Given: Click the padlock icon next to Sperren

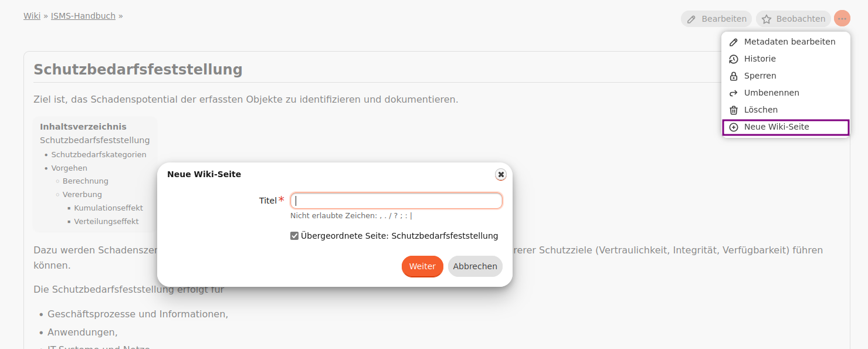Looking at the screenshot, I should (733, 76).
